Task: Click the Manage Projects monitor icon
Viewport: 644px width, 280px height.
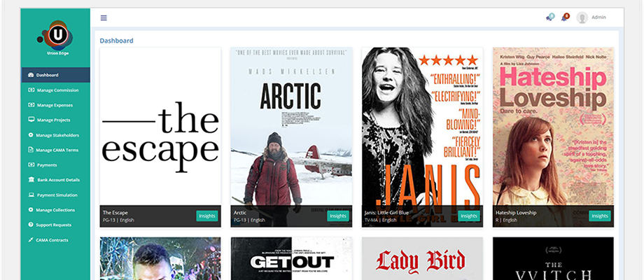Action: tap(31, 120)
